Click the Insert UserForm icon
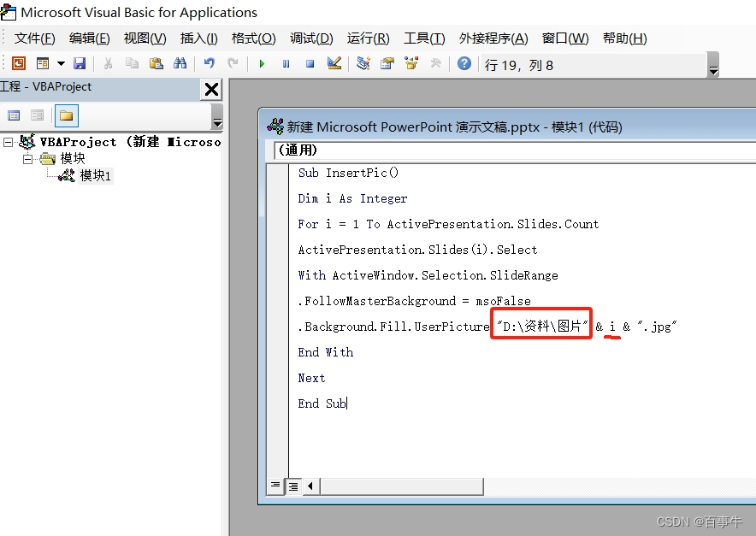756x536 pixels. click(43, 63)
